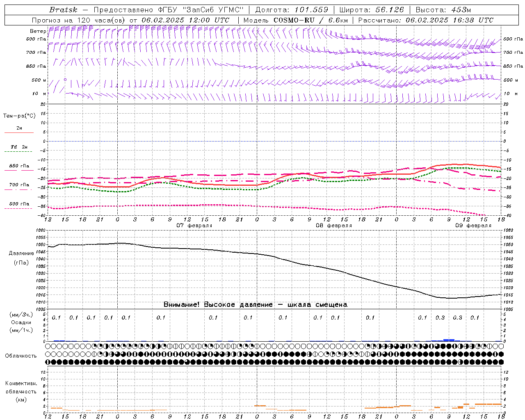
Task: Click "Рассчитано: 06.02.2025 16:38 UTC" timestamp
Action: 426,20
